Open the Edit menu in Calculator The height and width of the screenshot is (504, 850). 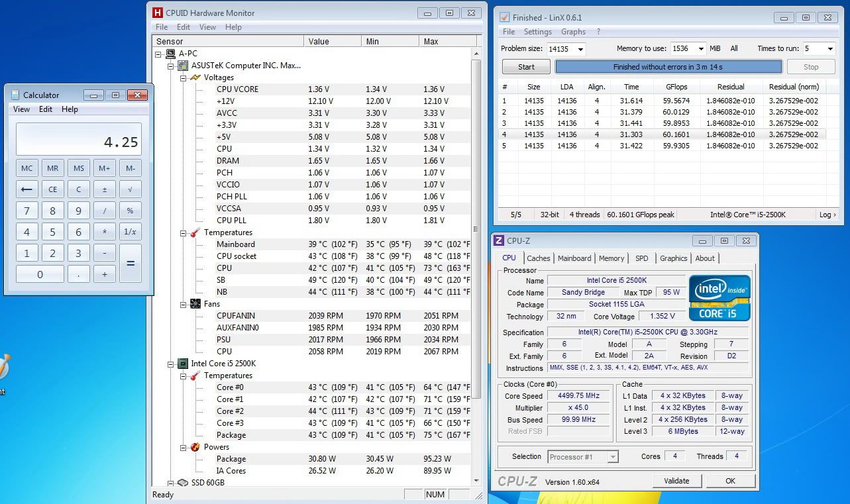(46, 109)
